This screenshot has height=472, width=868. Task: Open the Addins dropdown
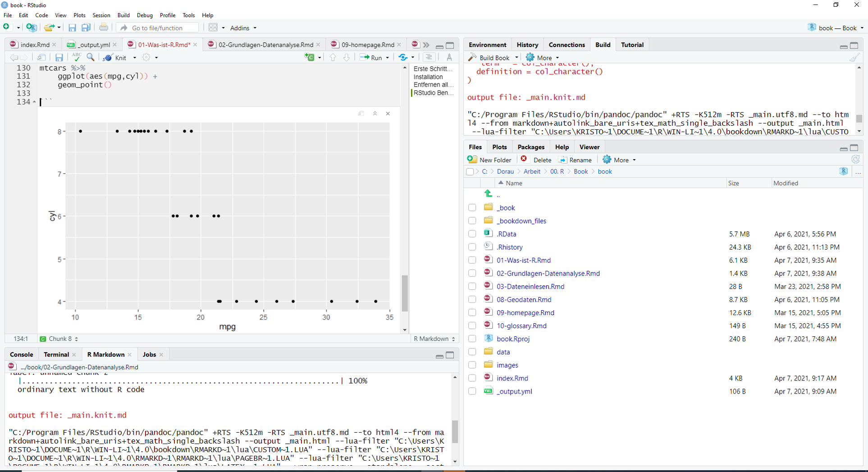[x=243, y=28]
